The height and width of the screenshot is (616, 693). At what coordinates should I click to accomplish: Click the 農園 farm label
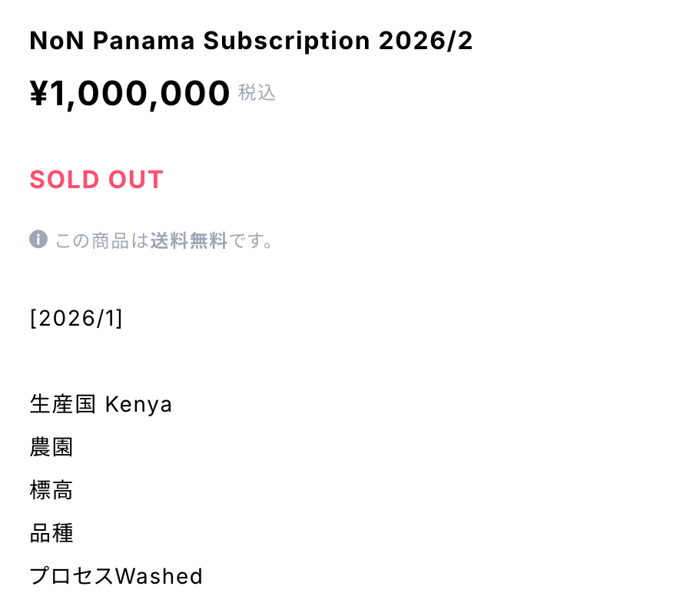51,447
